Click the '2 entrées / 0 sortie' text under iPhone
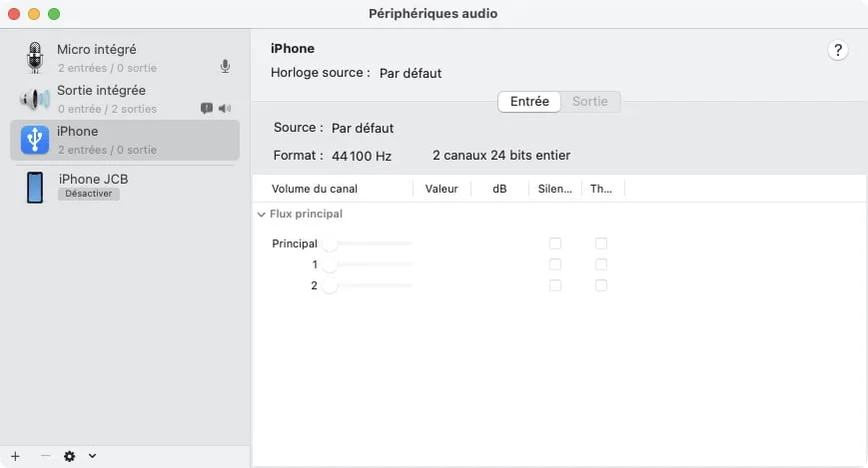Viewport: 868px width, 468px height. [x=108, y=150]
